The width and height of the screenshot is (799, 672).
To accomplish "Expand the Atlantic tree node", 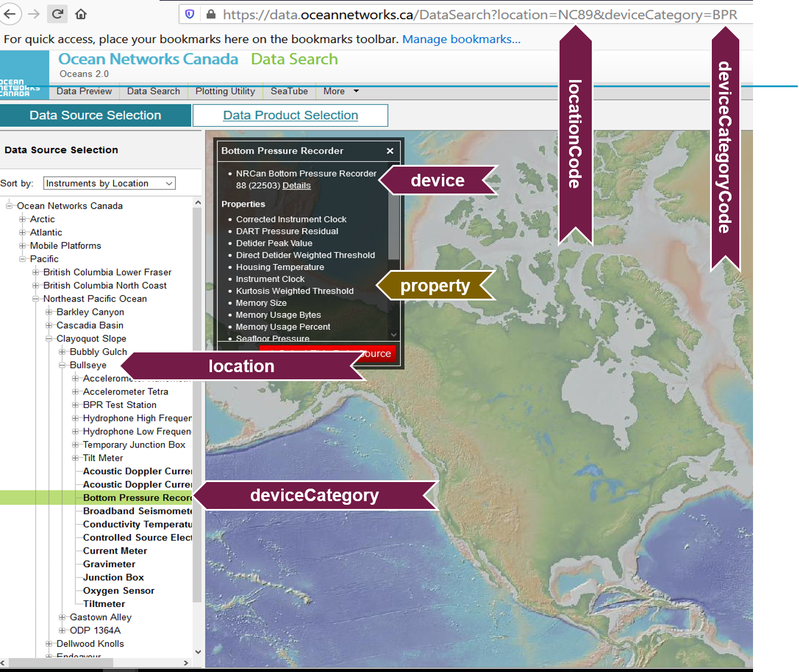I will click(x=22, y=232).
